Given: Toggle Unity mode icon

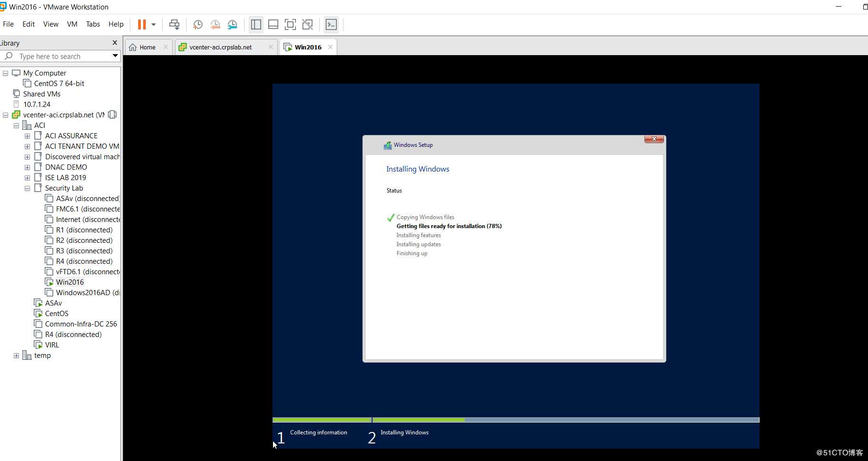Looking at the screenshot, I should 308,24.
